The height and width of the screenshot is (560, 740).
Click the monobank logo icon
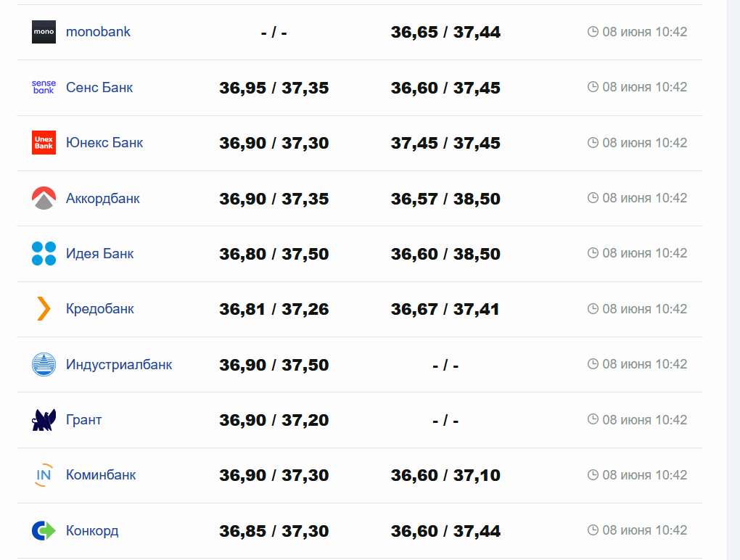click(44, 32)
